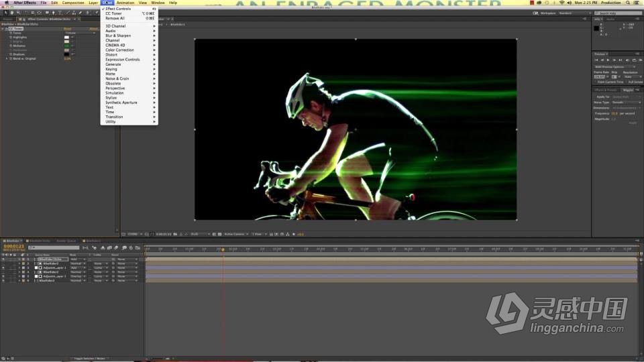Click Draft 3D icon in timeline header
644x362 pixels.
pos(95,248)
